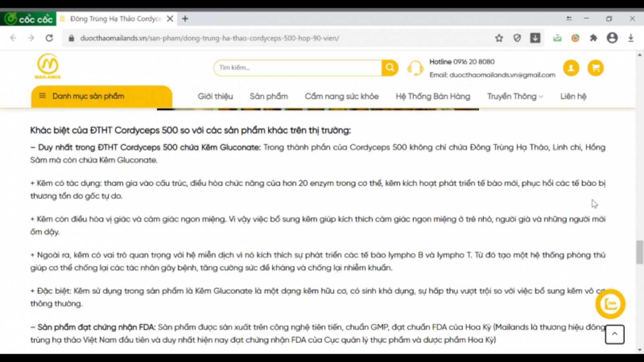
Task: Open the extensions puzzle menu
Action: tap(594, 38)
